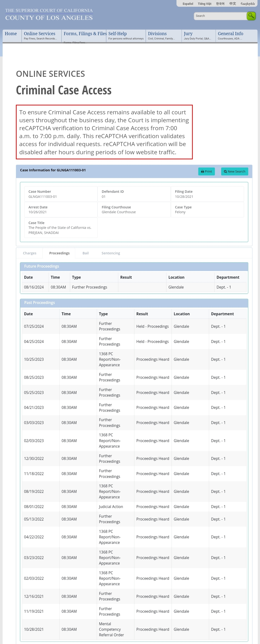Click past proceeding date 04/25/2024

(x=34, y=341)
